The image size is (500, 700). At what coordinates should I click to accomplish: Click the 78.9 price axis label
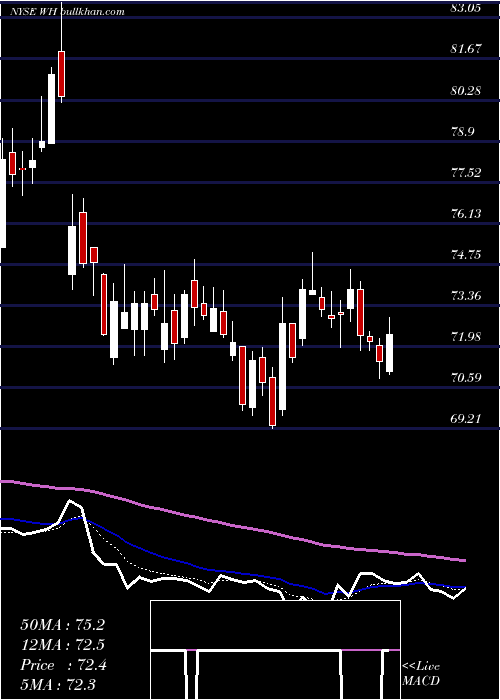coord(463,131)
